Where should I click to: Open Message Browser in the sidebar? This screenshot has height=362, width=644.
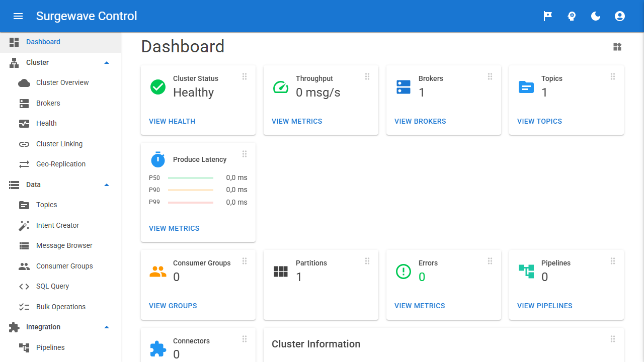[x=60, y=245]
